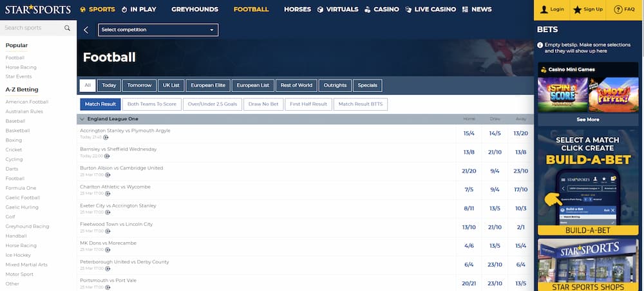Click the Sign Up star icon

click(x=578, y=10)
